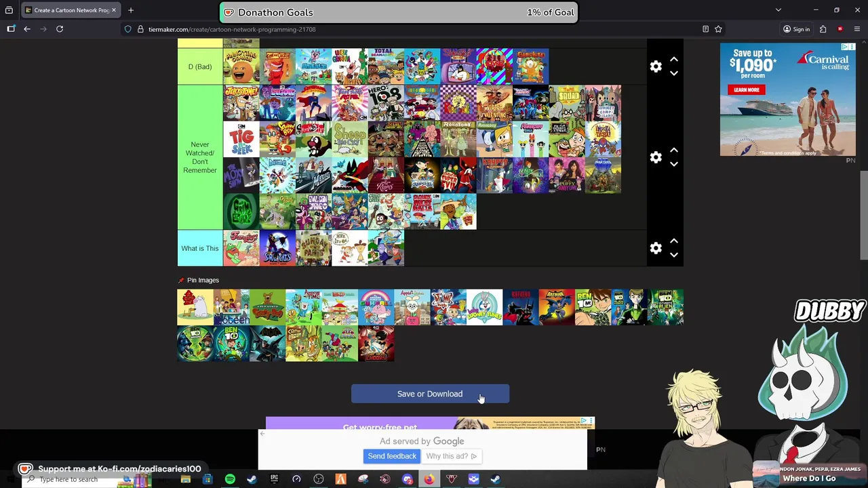
Task: Select the Moxy Show thumbnail
Action: [241, 176]
